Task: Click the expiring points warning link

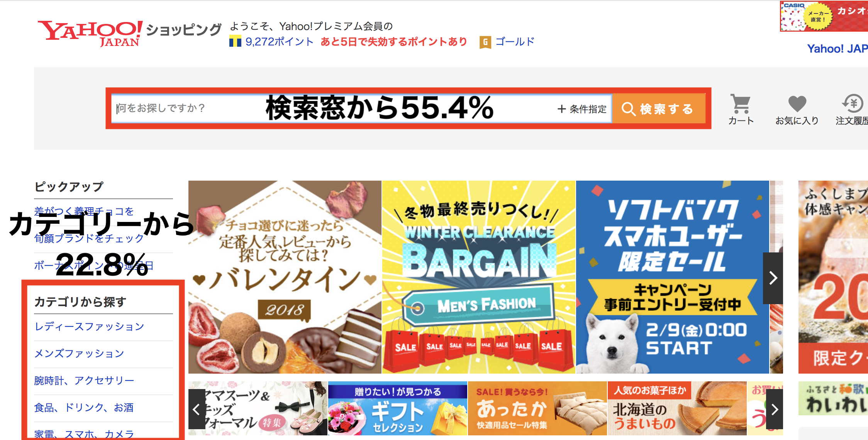Action: tap(393, 41)
